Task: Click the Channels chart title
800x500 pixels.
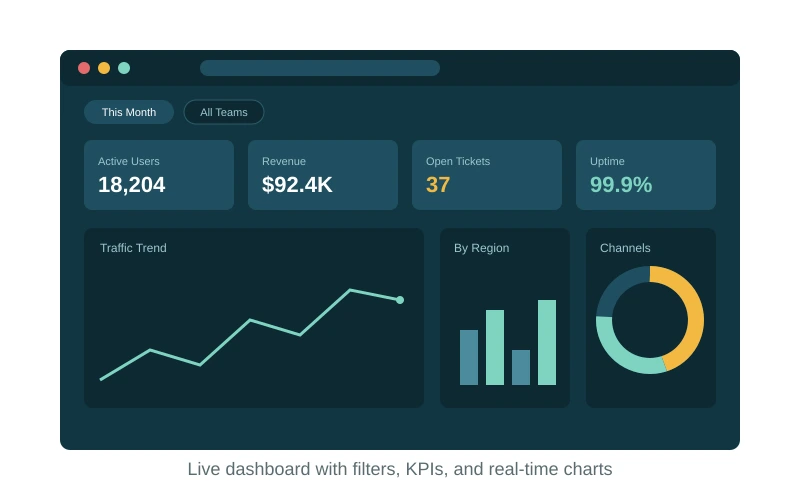Action: 625,248
